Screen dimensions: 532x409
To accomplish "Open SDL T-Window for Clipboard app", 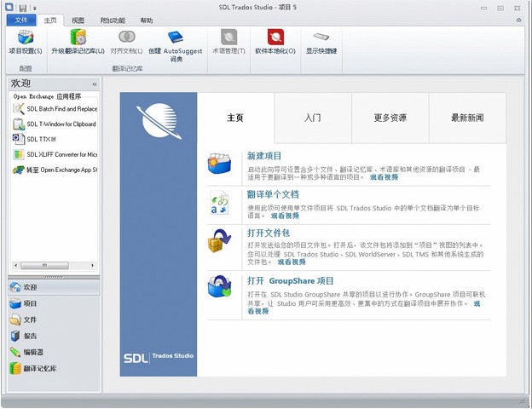I will [x=55, y=124].
